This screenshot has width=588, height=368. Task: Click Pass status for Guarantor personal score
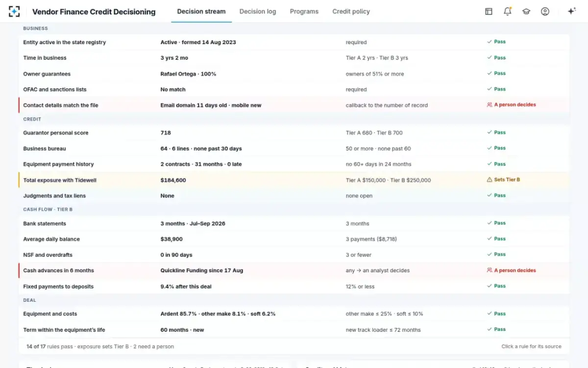(496, 132)
